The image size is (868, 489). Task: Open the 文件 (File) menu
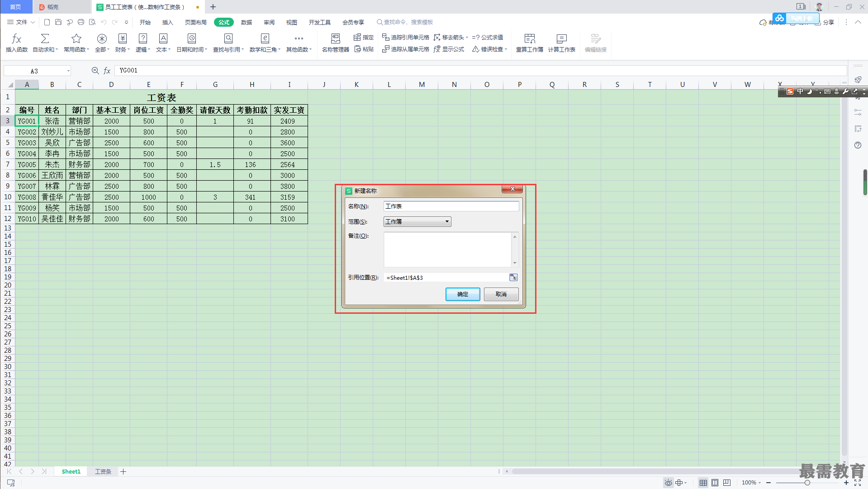(x=21, y=22)
